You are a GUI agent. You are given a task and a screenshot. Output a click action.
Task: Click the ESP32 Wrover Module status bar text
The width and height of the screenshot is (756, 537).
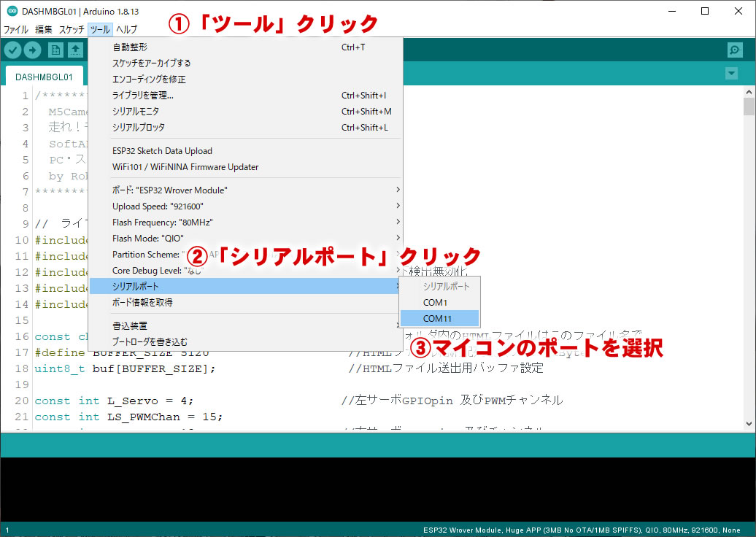point(582,530)
